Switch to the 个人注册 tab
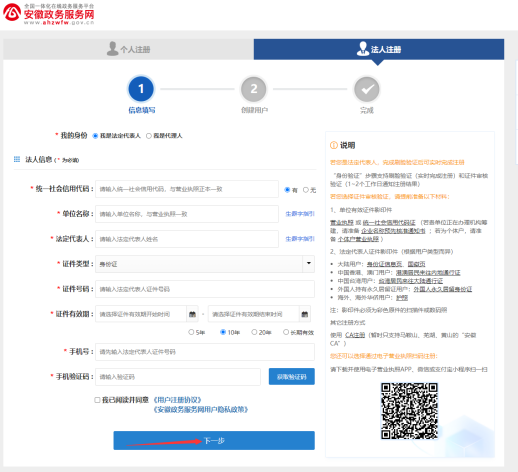The height and width of the screenshot is (472, 518). (x=129, y=49)
